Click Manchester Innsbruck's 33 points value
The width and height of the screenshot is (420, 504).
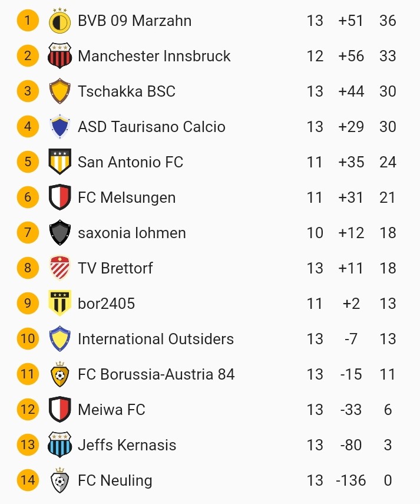tap(388, 56)
